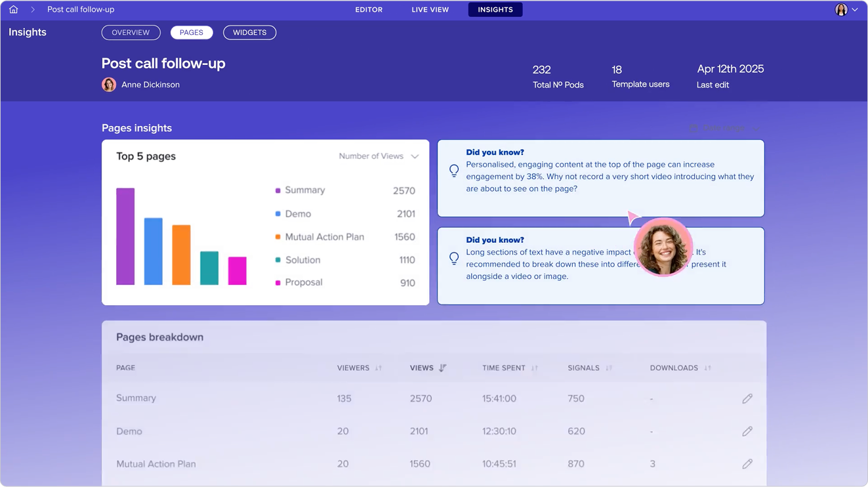Screen dimensions: 868x487
Task: Click the calendar icon next to Date range
Action: [693, 128]
